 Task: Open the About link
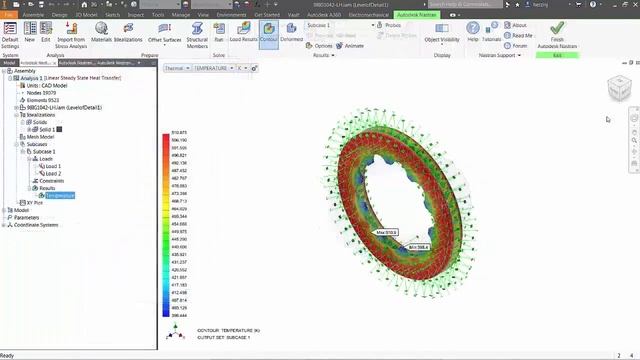point(516,25)
